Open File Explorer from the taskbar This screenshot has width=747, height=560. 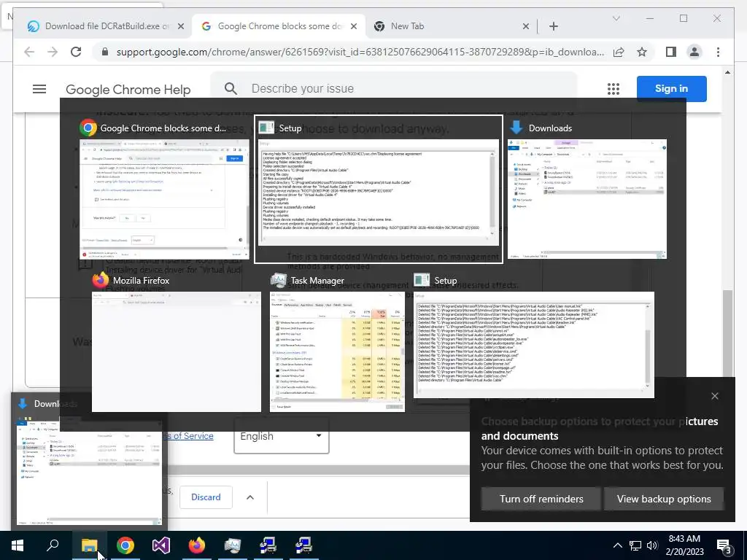tap(89, 545)
